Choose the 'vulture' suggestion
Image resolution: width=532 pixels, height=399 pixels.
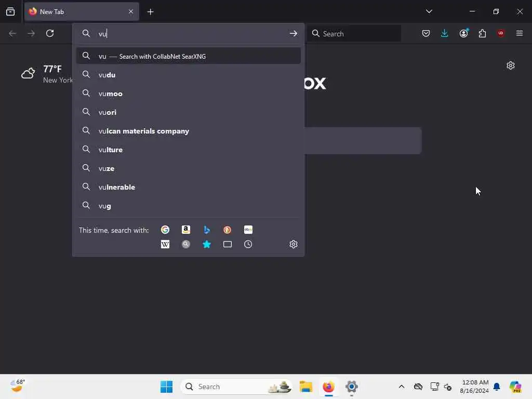click(x=188, y=149)
